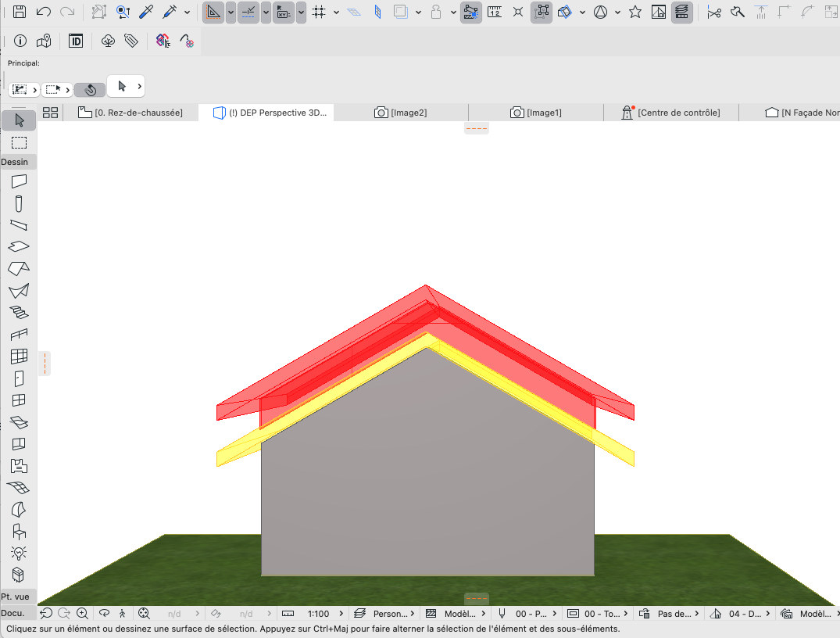
Task: Open the [Image1] tab
Action: pyautogui.click(x=536, y=113)
